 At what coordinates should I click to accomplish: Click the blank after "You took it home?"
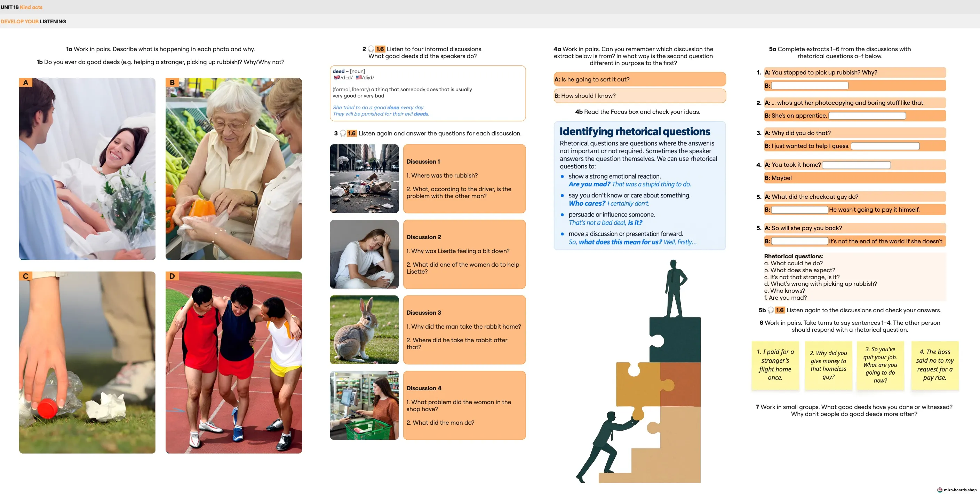click(856, 165)
